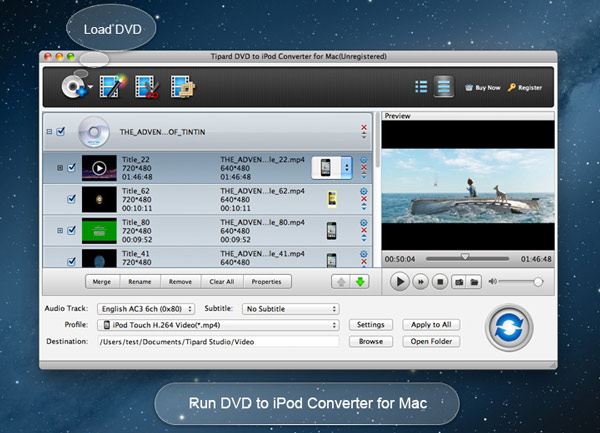The width and height of the screenshot is (600, 433).
Task: Click Open Folder button
Action: tap(431, 341)
